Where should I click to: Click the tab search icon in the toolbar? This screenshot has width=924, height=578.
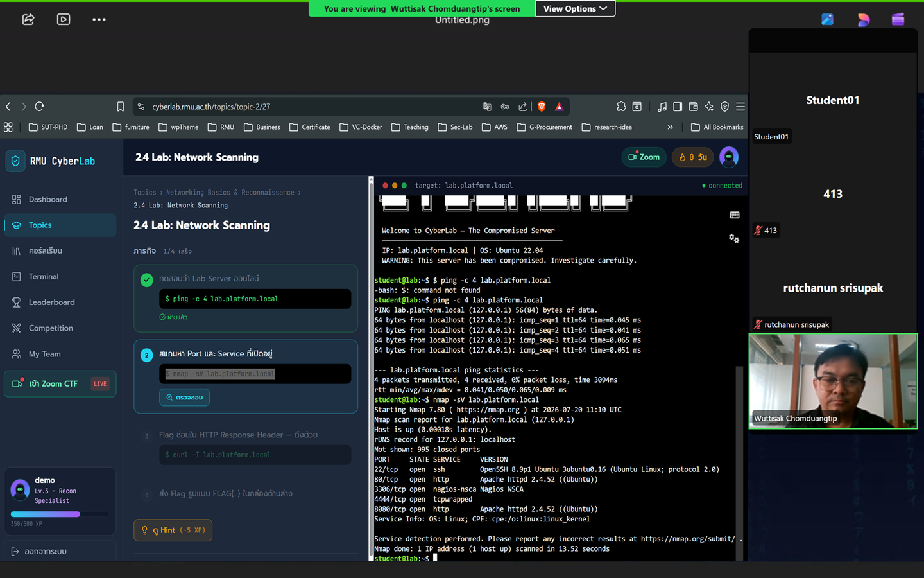click(x=637, y=107)
